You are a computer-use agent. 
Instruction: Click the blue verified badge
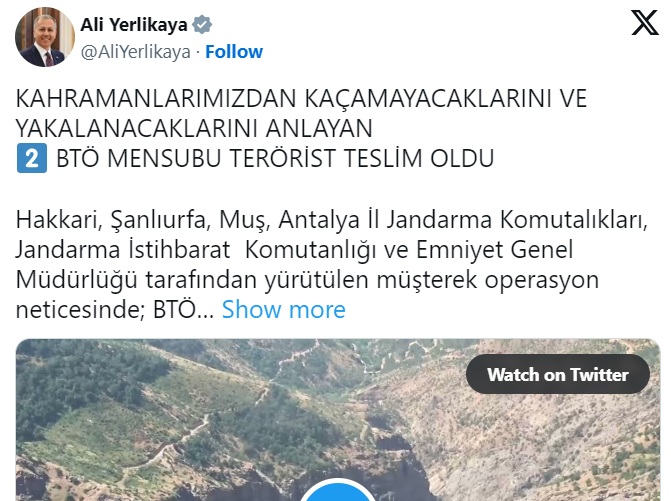(202, 25)
